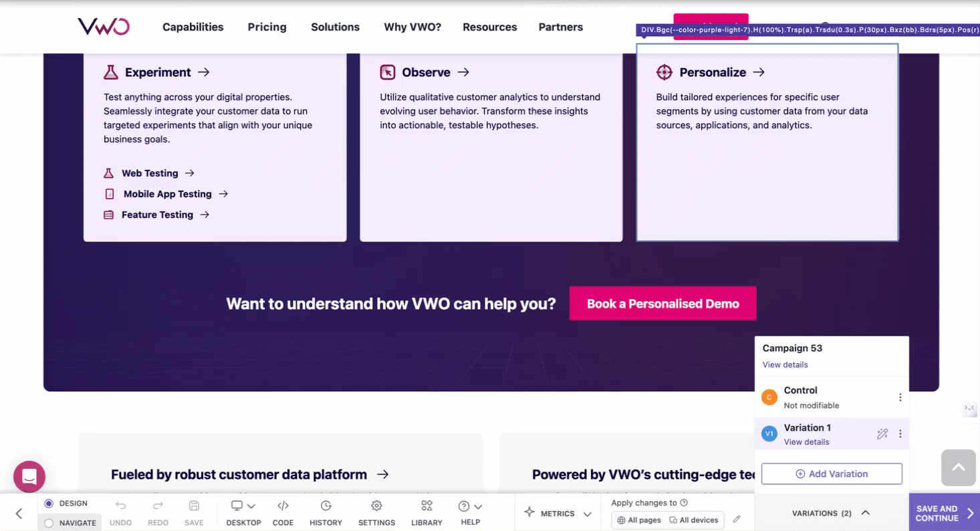Click the Add Variation button
980x531 pixels.
coord(831,473)
